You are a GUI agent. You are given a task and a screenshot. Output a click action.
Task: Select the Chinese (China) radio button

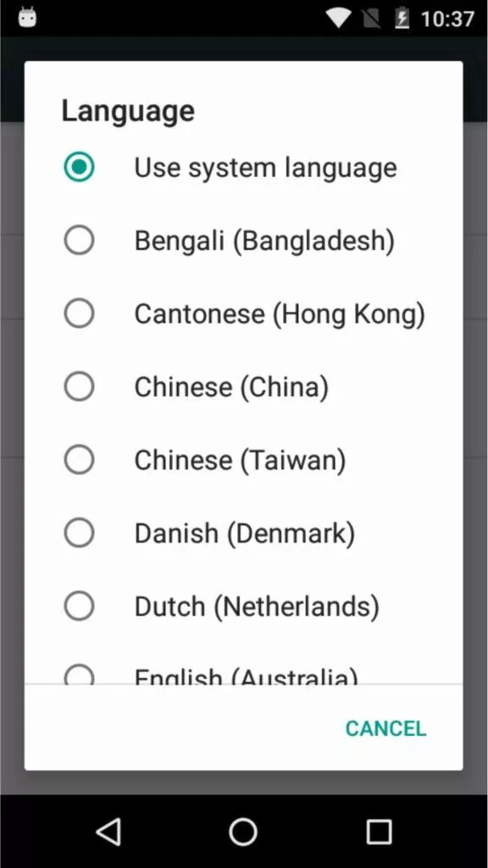[x=79, y=387]
